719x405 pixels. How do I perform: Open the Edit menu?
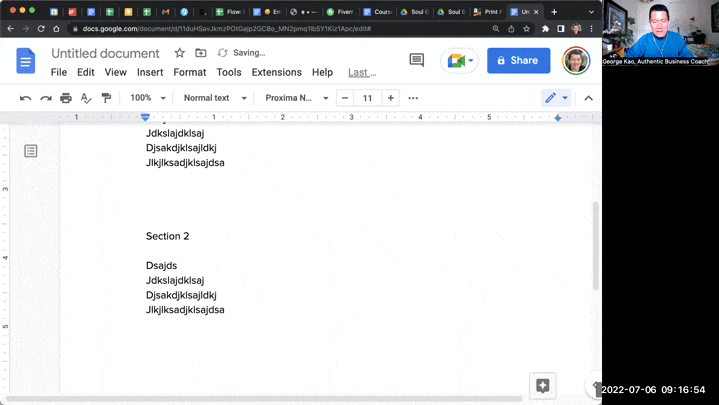[x=86, y=72]
